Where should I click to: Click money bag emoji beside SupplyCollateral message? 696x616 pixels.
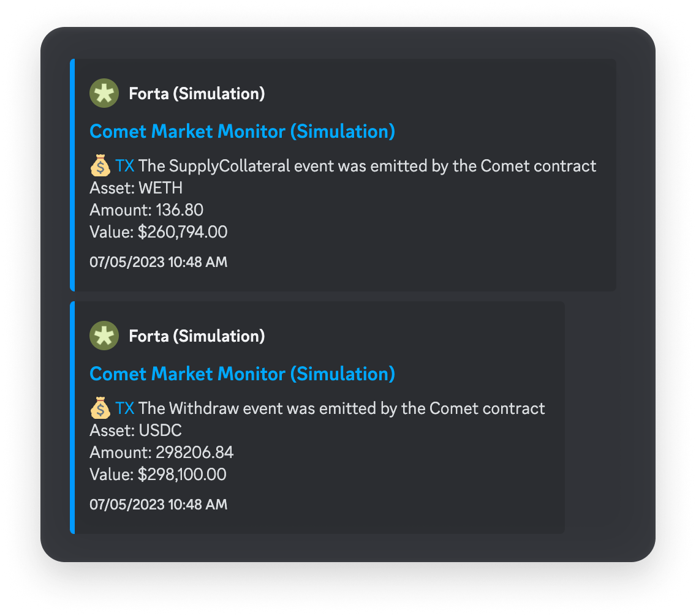pyautogui.click(x=100, y=166)
